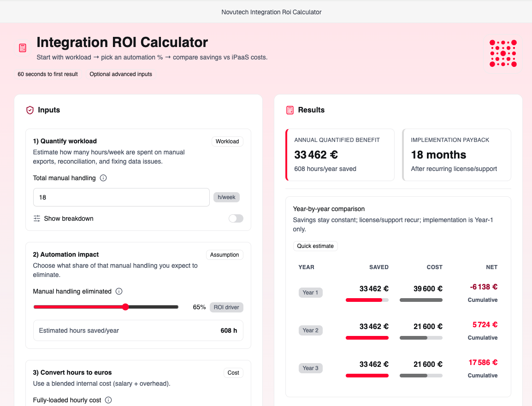Viewport: 532px width, 406px height.
Task: Click the Year 1 net value '-6 138 €'
Action: click(484, 287)
